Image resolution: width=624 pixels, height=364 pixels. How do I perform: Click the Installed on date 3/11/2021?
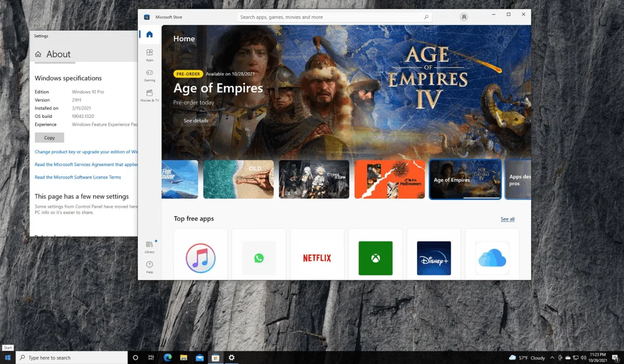click(81, 108)
